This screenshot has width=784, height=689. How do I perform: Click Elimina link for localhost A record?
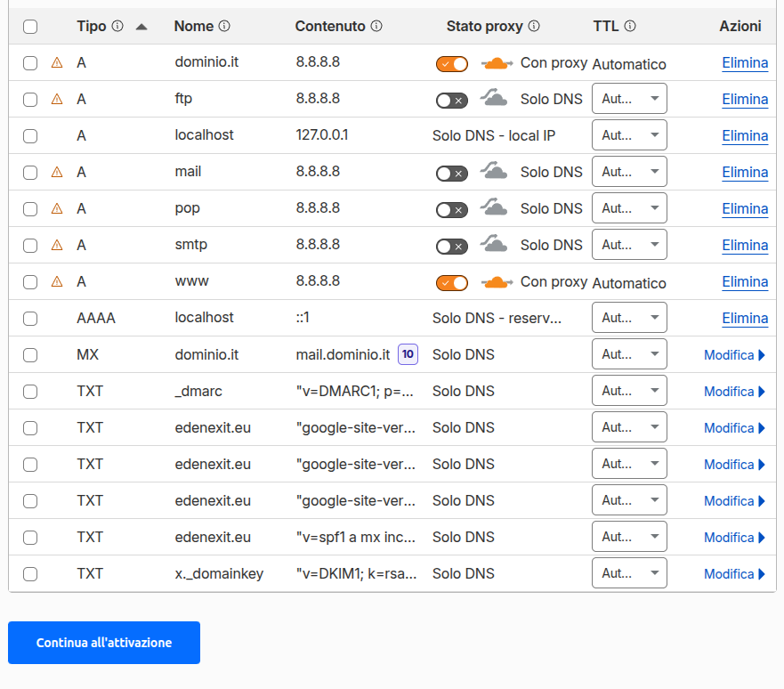[x=745, y=136]
